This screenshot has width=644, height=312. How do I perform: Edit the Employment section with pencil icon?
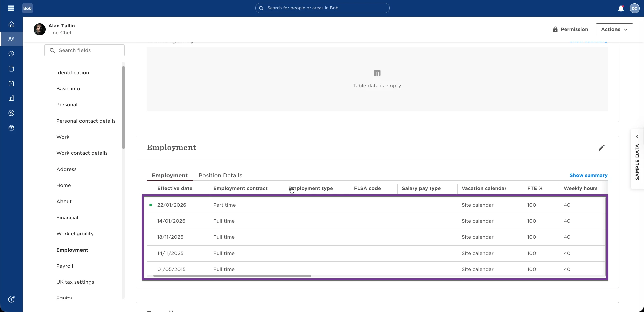[x=602, y=148]
